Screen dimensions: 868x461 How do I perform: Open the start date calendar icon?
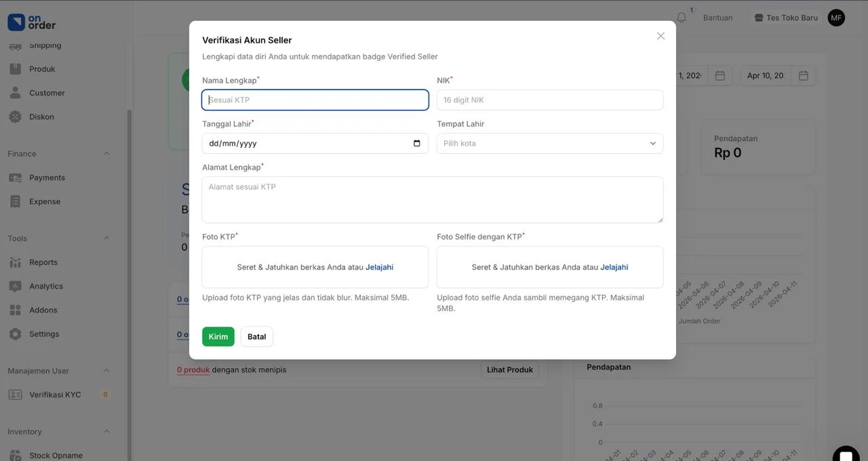coord(720,75)
